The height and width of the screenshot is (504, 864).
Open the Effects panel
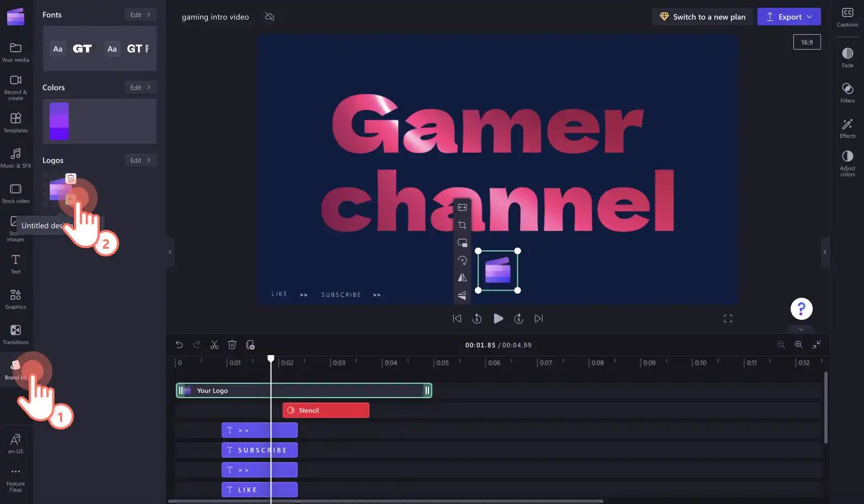click(847, 128)
